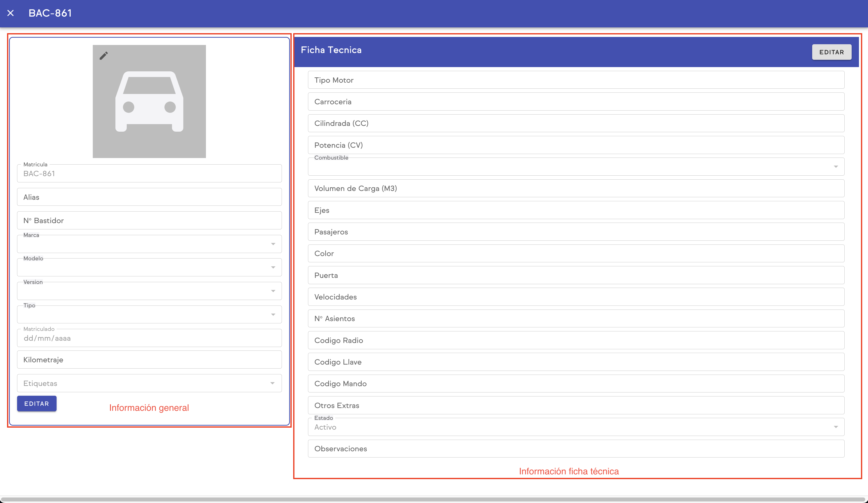Click the Matriculado date field
The height and width of the screenshot is (503, 868).
pyautogui.click(x=149, y=338)
